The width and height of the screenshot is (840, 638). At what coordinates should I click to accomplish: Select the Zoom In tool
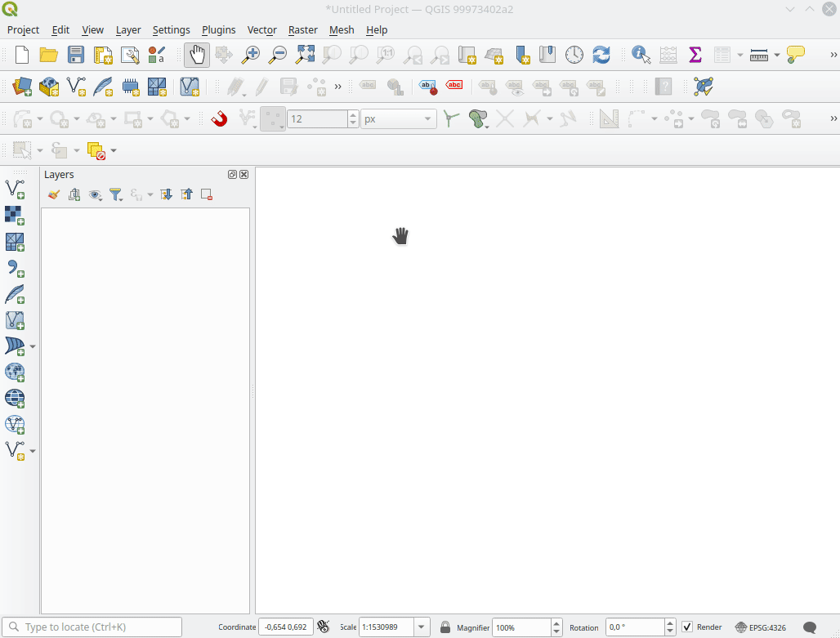(251, 55)
